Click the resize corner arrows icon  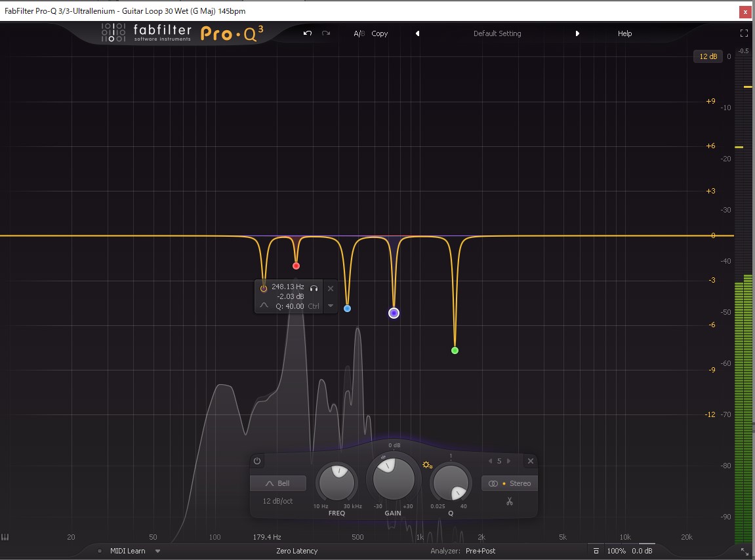pos(745,551)
